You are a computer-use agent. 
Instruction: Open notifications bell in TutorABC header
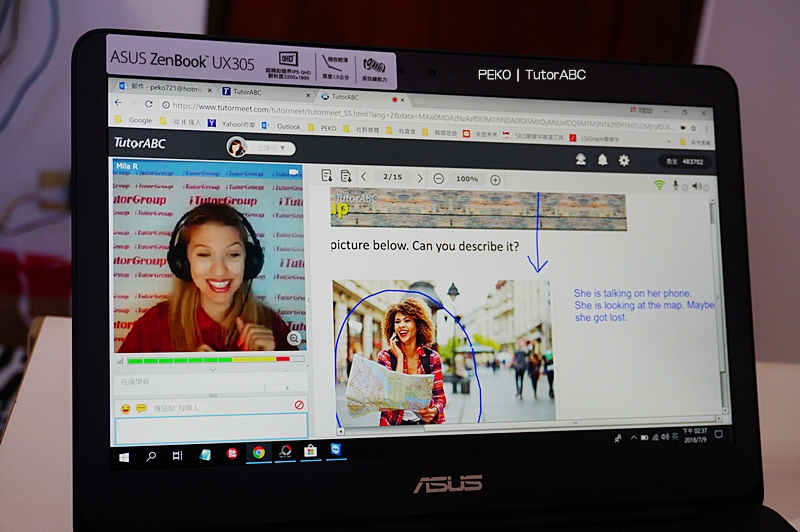pos(603,160)
